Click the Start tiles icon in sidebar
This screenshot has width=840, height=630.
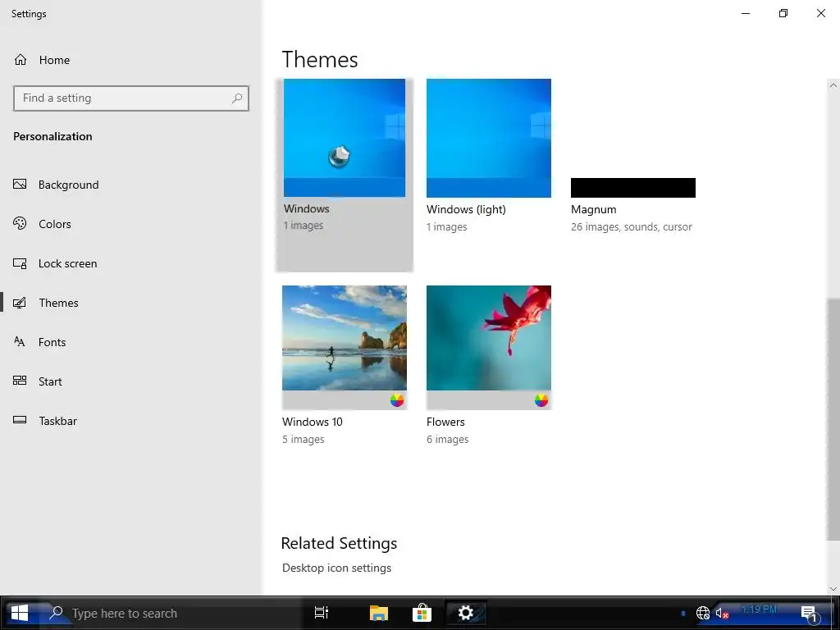pyautogui.click(x=20, y=381)
